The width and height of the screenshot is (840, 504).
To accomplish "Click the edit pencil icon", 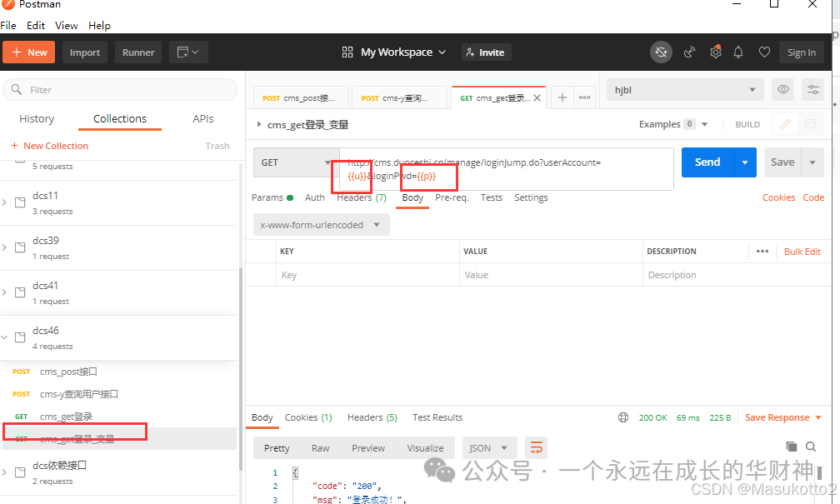I will pos(785,124).
